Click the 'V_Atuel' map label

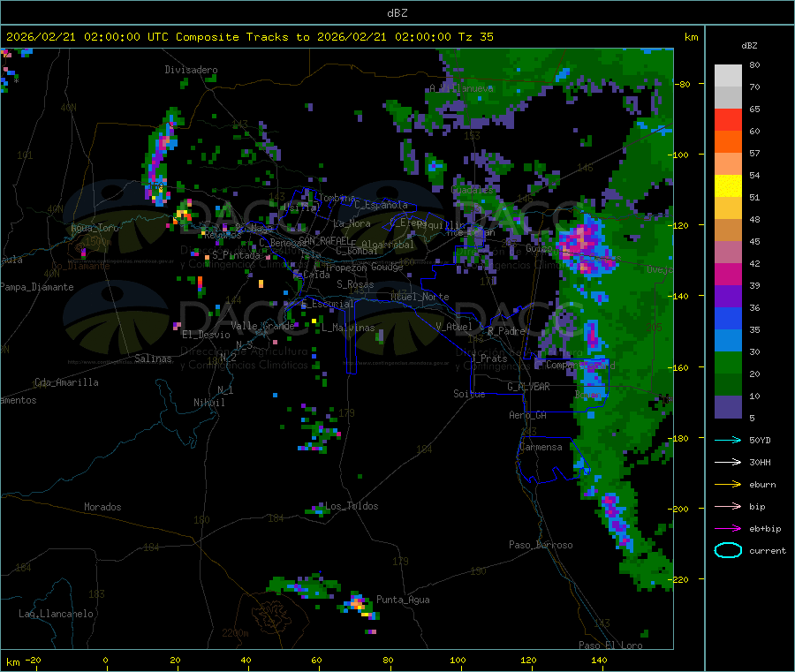pyautogui.click(x=454, y=327)
